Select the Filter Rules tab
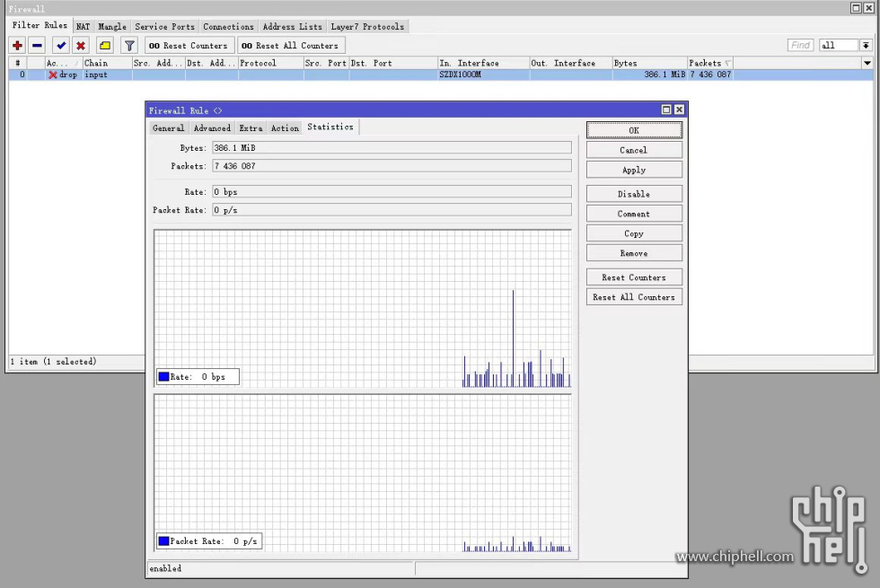 (x=40, y=25)
